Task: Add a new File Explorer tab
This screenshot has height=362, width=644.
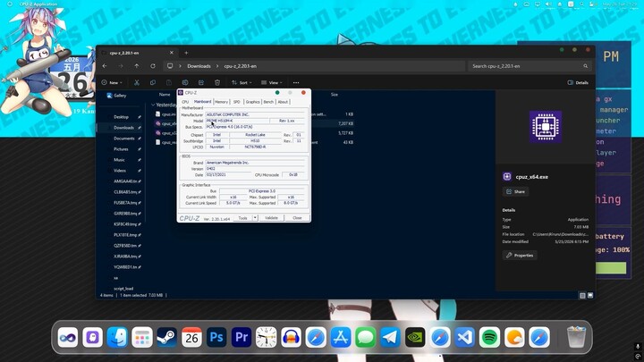Action: click(x=186, y=53)
